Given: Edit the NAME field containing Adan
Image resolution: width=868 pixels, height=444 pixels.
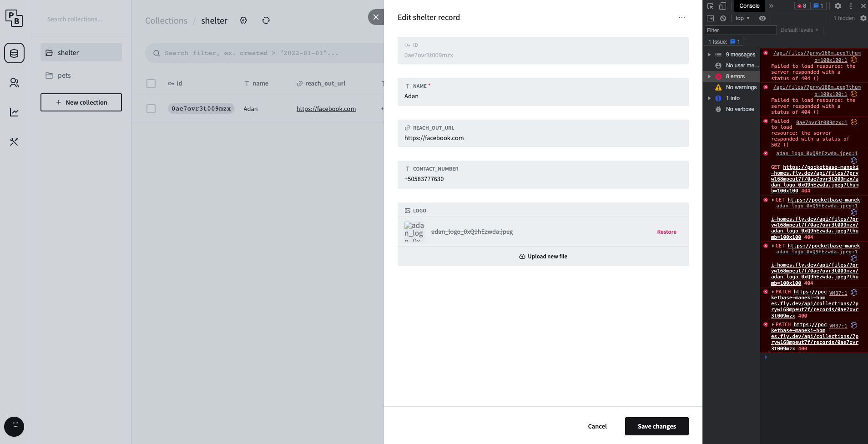Looking at the screenshot, I should [543, 92].
